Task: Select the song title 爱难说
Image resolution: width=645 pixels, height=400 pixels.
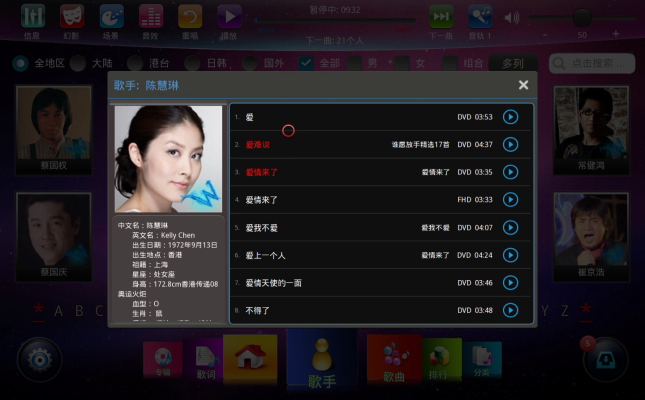Action: pyautogui.click(x=258, y=145)
